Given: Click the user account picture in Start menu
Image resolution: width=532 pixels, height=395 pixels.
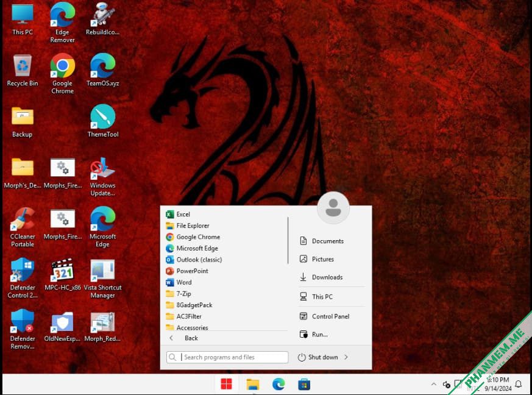Looking at the screenshot, I should tap(333, 207).
